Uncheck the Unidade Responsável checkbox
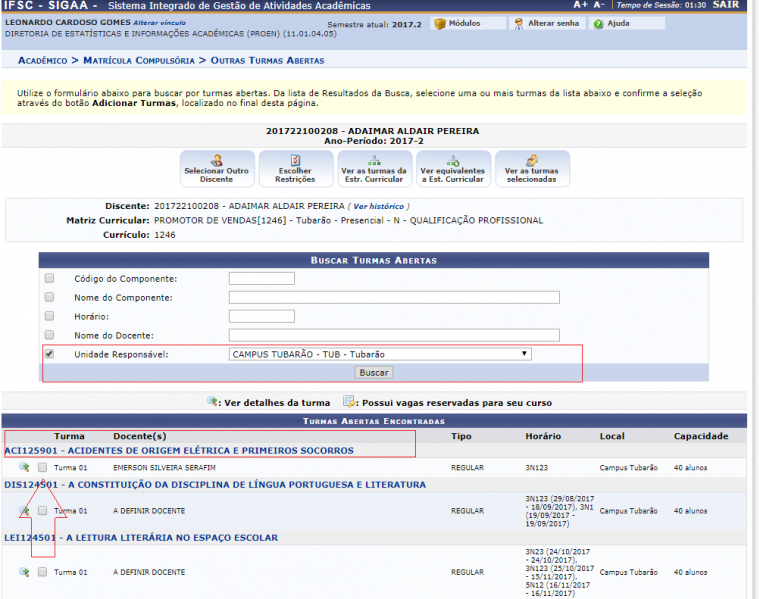 [49, 354]
